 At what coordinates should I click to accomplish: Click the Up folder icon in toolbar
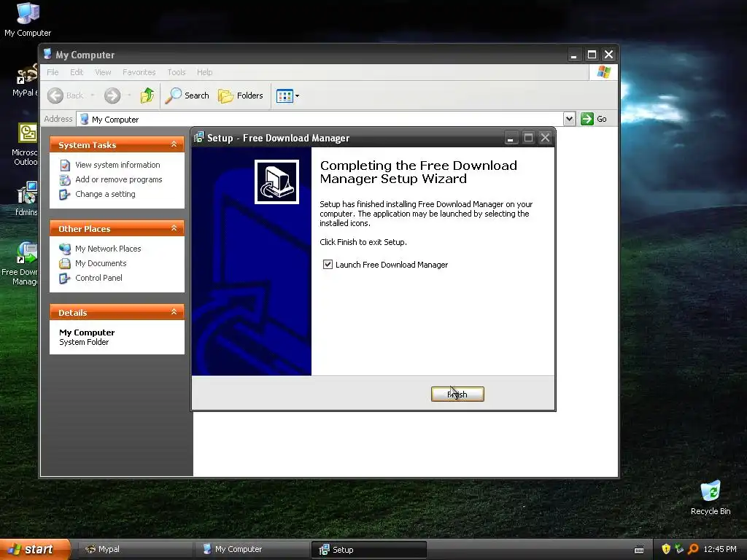pyautogui.click(x=147, y=96)
